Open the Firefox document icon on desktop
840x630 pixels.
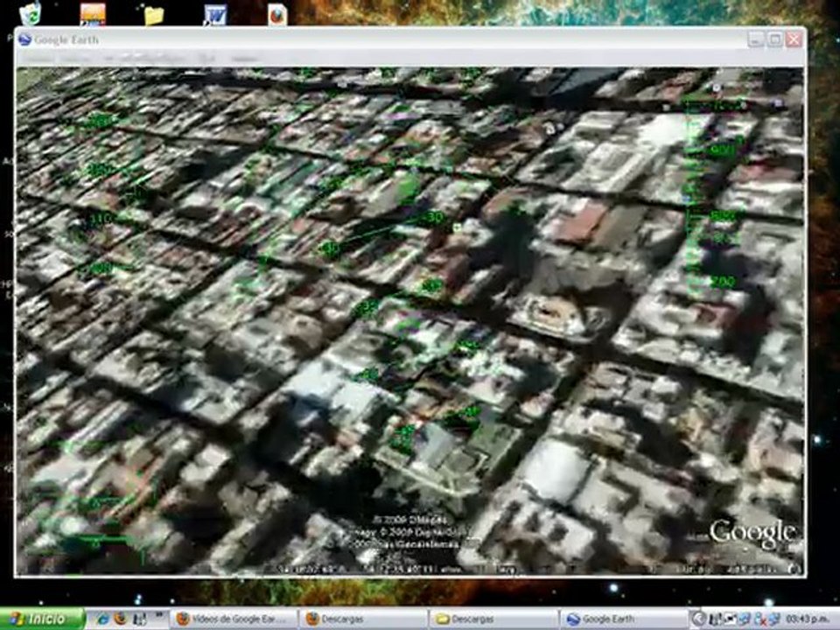pyautogui.click(x=277, y=15)
